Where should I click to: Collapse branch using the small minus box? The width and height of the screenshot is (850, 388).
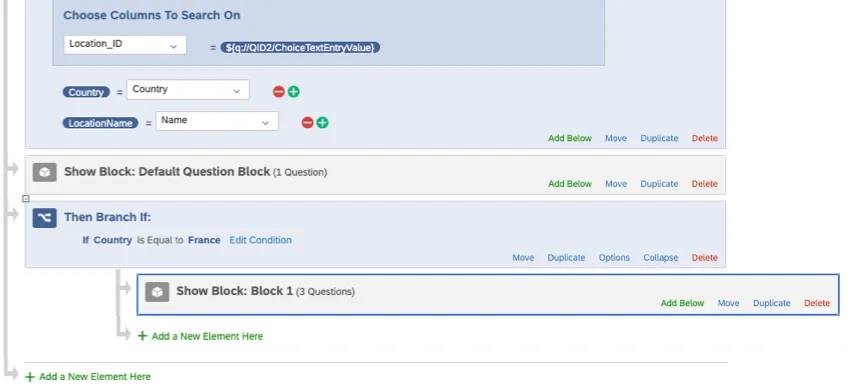pos(25,199)
